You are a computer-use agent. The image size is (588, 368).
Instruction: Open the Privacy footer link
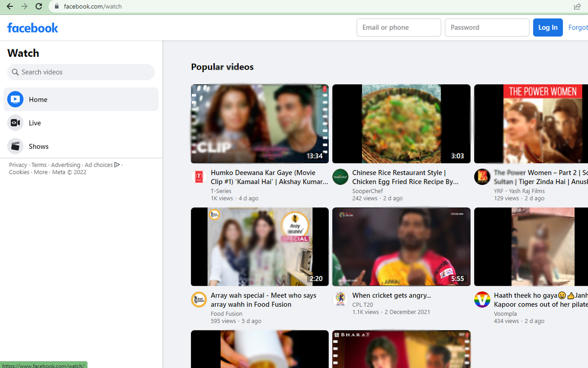[18, 165]
